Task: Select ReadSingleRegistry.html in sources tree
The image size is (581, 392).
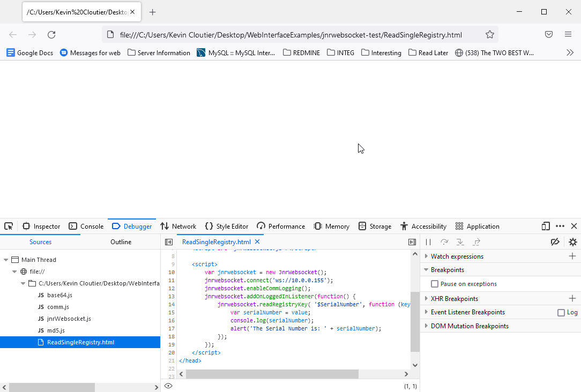Action: tap(80, 342)
